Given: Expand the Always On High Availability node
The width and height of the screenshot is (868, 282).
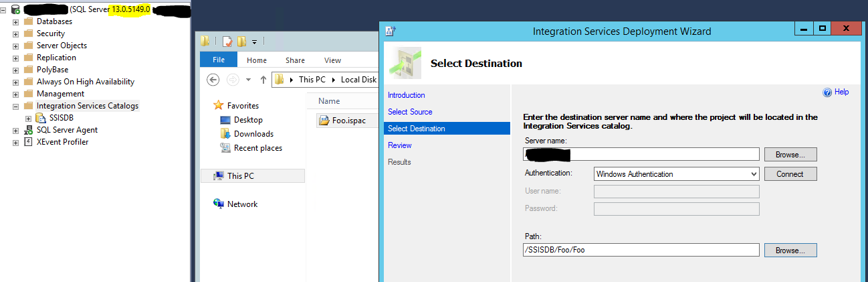Looking at the screenshot, I should click(x=15, y=82).
